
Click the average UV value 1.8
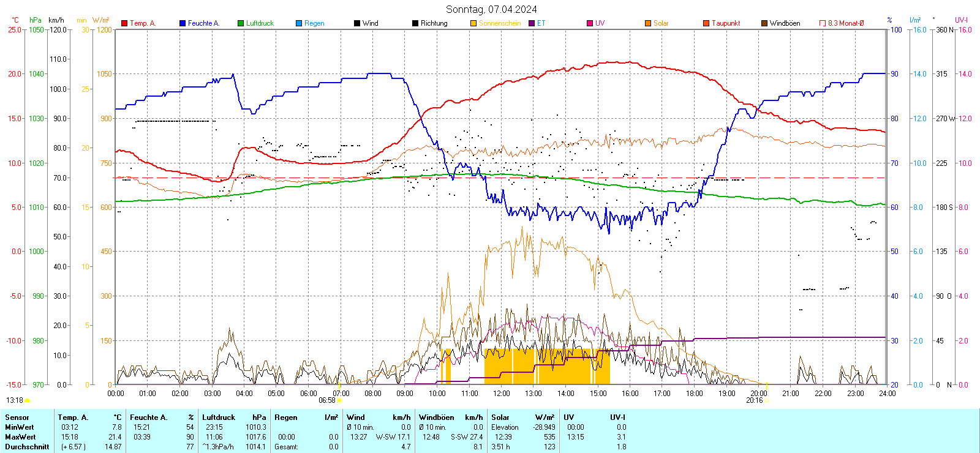[621, 447]
